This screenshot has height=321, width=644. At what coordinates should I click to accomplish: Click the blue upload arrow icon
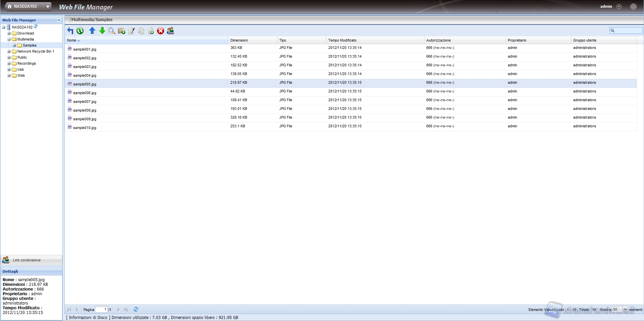coord(92,31)
